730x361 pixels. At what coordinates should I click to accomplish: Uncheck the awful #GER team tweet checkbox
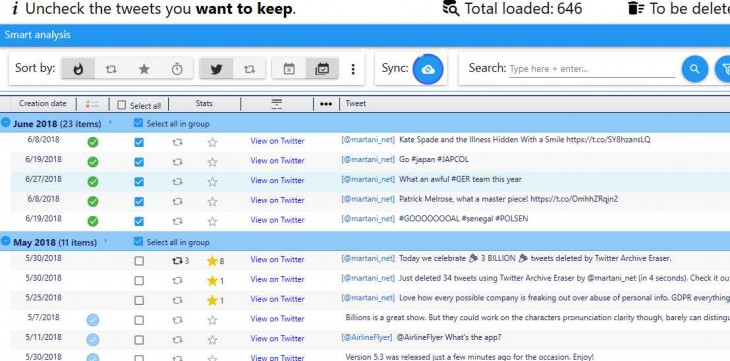(139, 182)
